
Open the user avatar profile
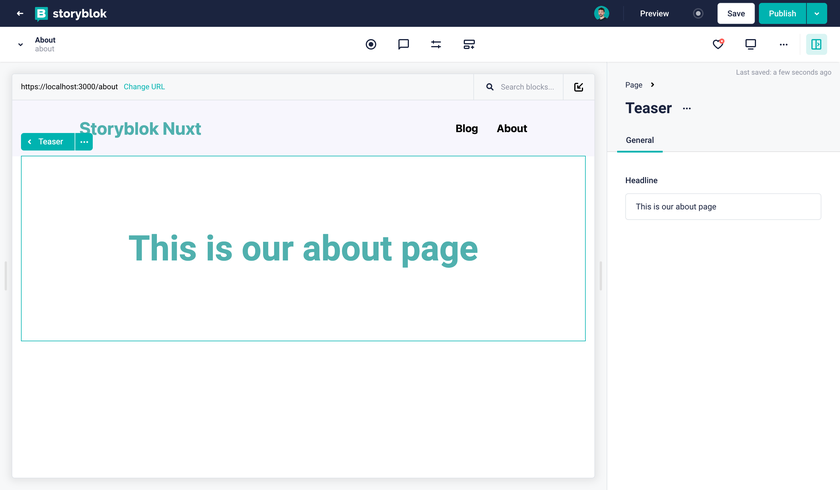point(602,13)
